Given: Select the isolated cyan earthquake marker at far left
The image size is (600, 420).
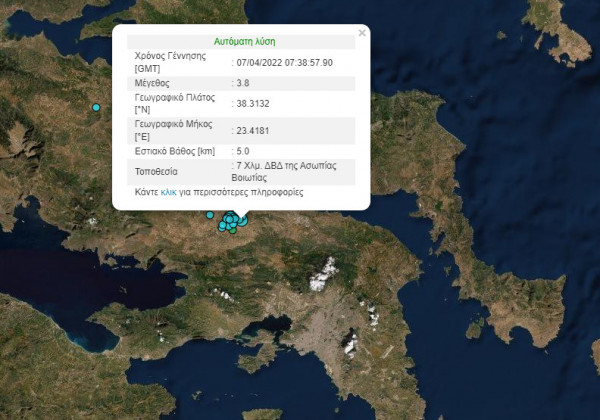Looking at the screenshot, I should (x=97, y=107).
